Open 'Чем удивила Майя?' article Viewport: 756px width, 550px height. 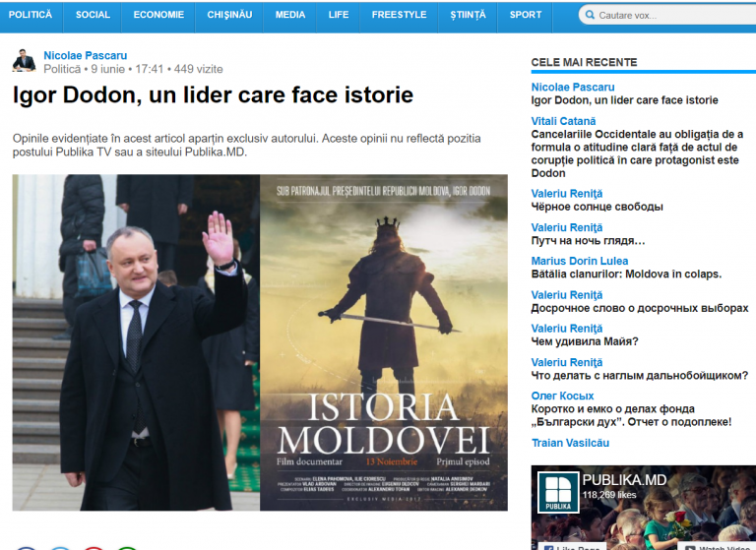pos(585,341)
